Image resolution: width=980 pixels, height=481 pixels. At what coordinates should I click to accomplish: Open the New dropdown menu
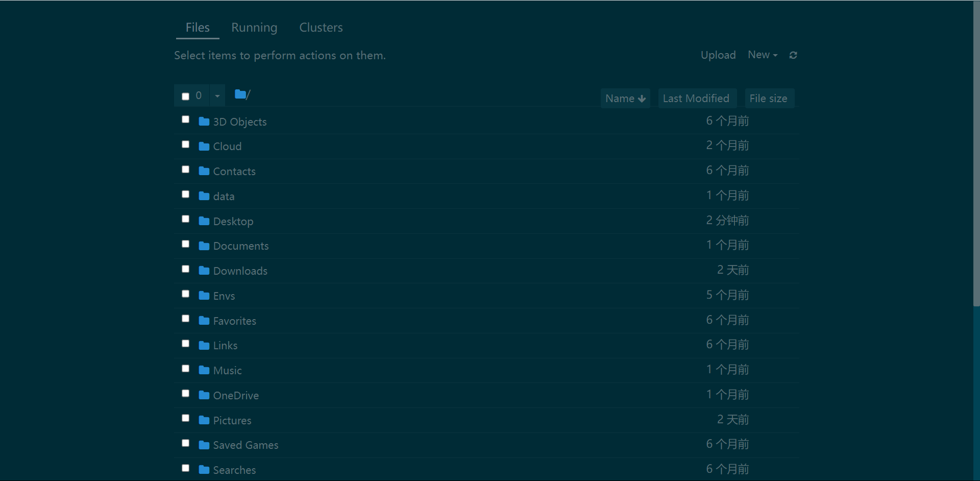pos(763,55)
